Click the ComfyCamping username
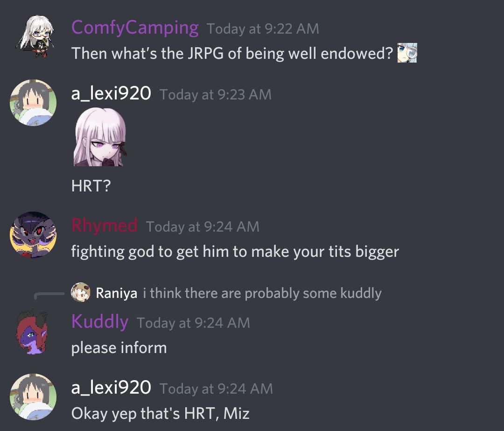This screenshot has width=504, height=431. point(135,28)
